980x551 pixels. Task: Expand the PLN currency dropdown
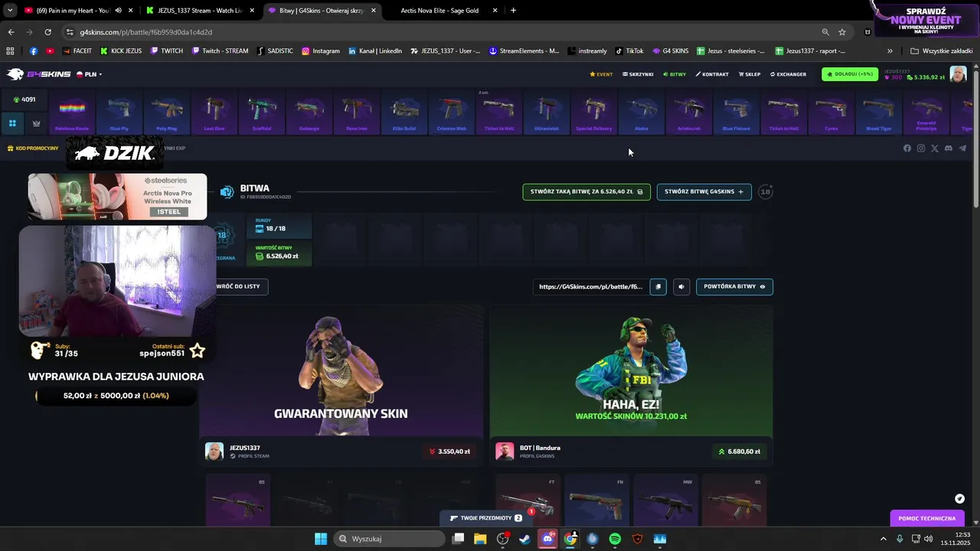(x=90, y=74)
